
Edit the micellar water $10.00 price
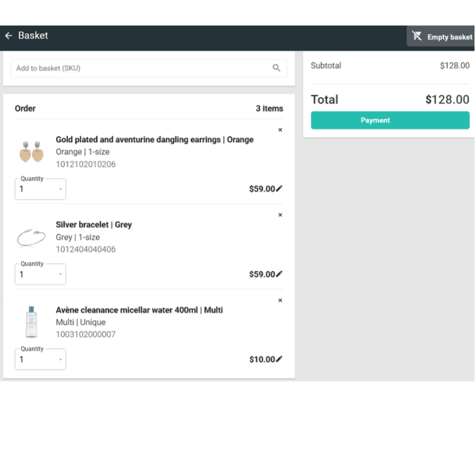tap(279, 359)
